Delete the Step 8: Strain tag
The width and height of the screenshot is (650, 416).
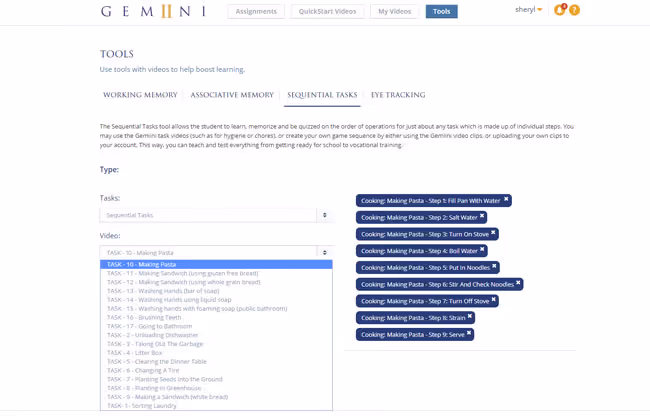coord(470,317)
